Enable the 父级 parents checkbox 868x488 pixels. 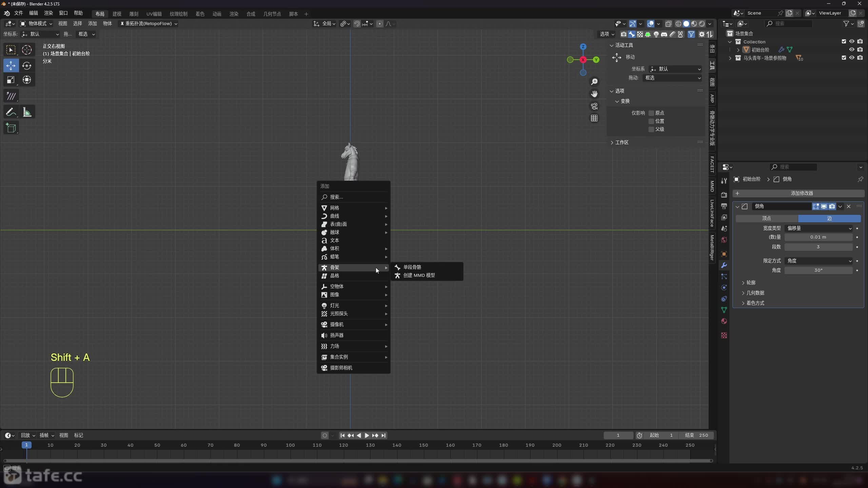pos(651,129)
